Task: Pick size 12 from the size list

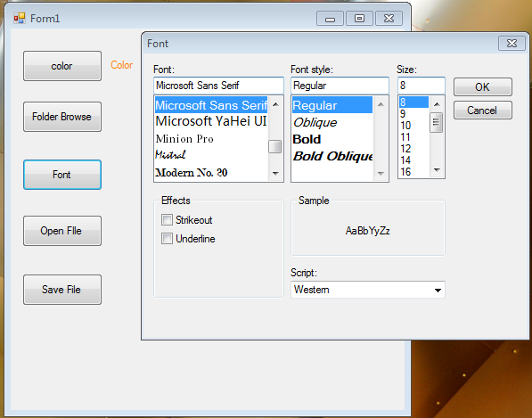Action: pos(405,149)
